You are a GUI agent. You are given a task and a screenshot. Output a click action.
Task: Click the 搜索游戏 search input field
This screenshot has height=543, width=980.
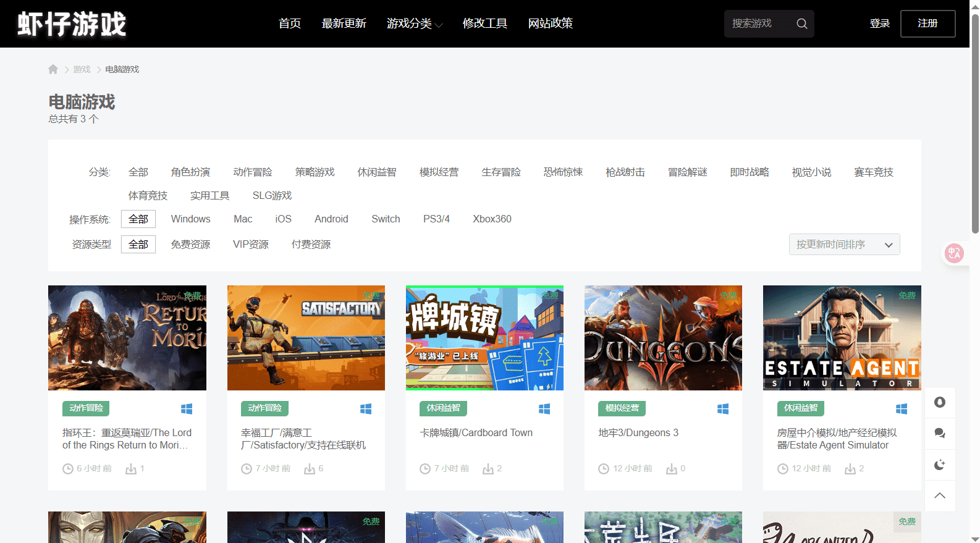759,23
